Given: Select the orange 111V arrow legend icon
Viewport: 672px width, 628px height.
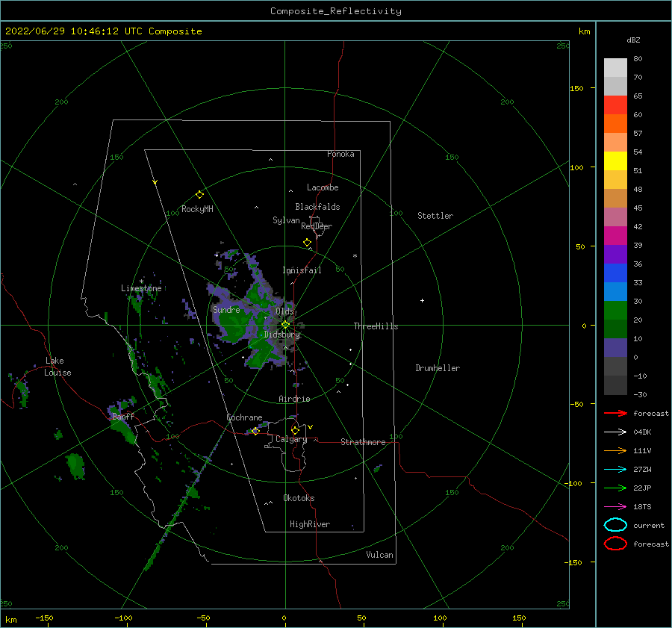Looking at the screenshot, I should pyautogui.click(x=615, y=450).
